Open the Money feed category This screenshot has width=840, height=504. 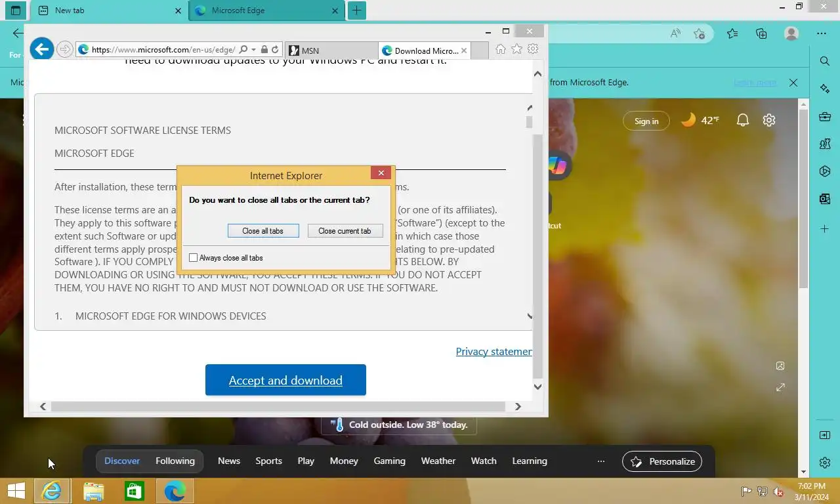tap(344, 461)
